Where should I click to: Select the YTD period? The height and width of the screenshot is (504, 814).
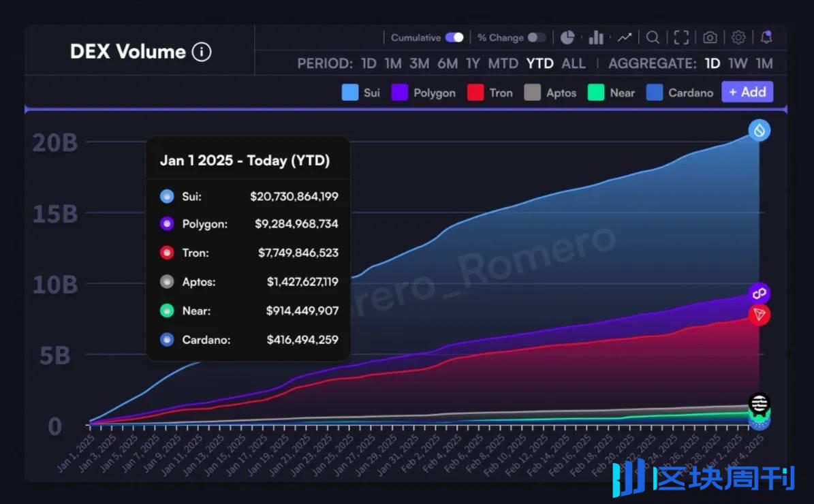click(540, 63)
